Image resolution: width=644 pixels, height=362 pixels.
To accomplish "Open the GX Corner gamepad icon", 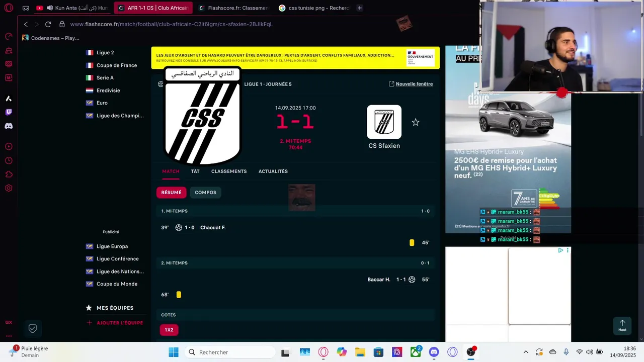I will (x=26, y=8).
